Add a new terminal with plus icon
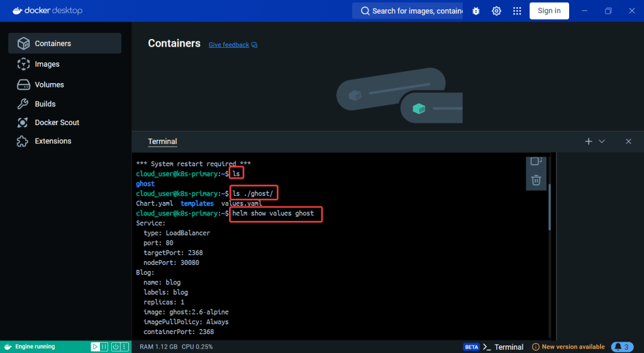The width and height of the screenshot is (644, 353). tap(589, 142)
